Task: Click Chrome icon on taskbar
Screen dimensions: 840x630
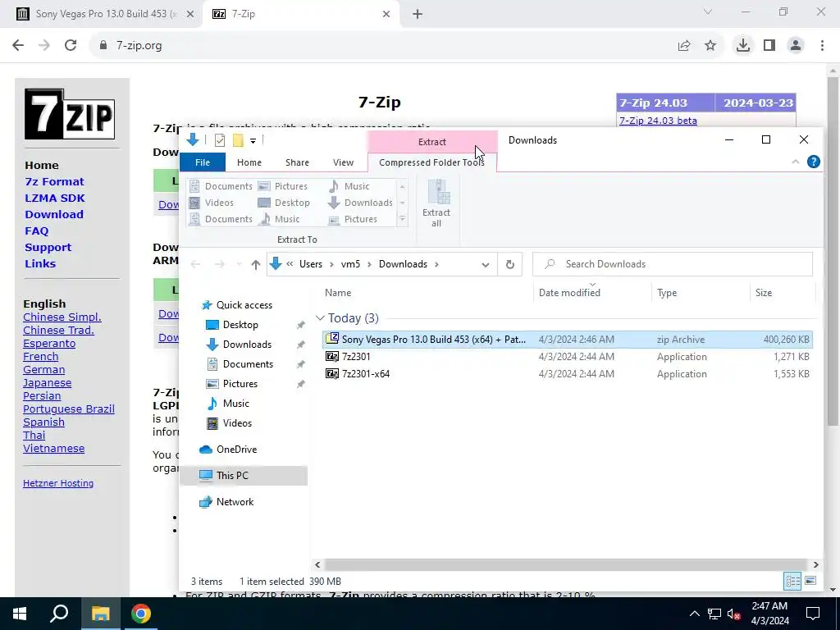Action: pyautogui.click(x=141, y=614)
